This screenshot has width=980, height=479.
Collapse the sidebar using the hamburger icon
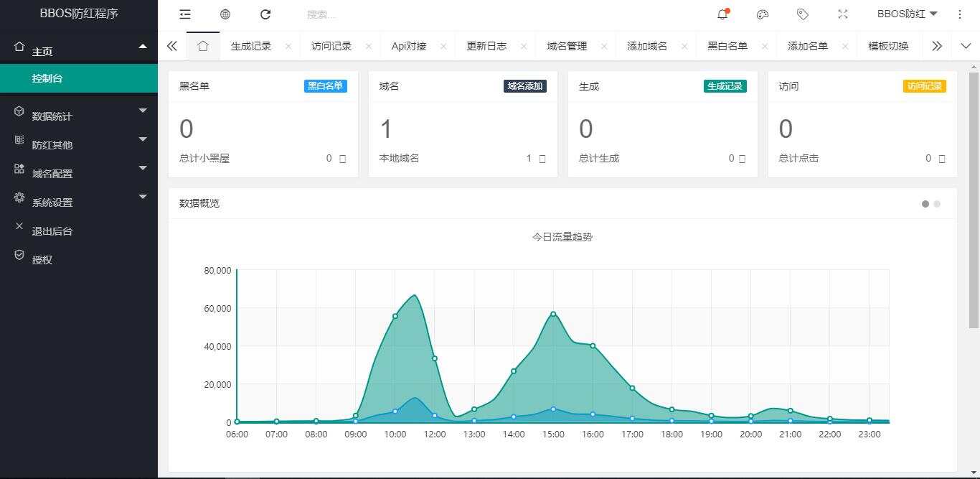(185, 14)
